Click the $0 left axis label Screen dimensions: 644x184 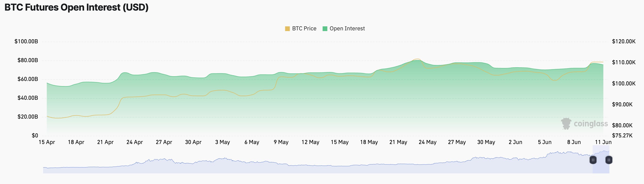35,136
